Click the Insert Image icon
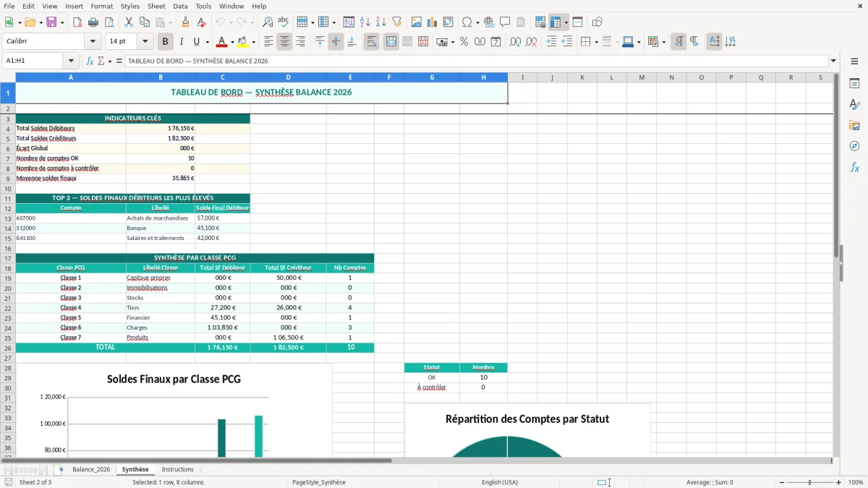 pyautogui.click(x=416, y=22)
